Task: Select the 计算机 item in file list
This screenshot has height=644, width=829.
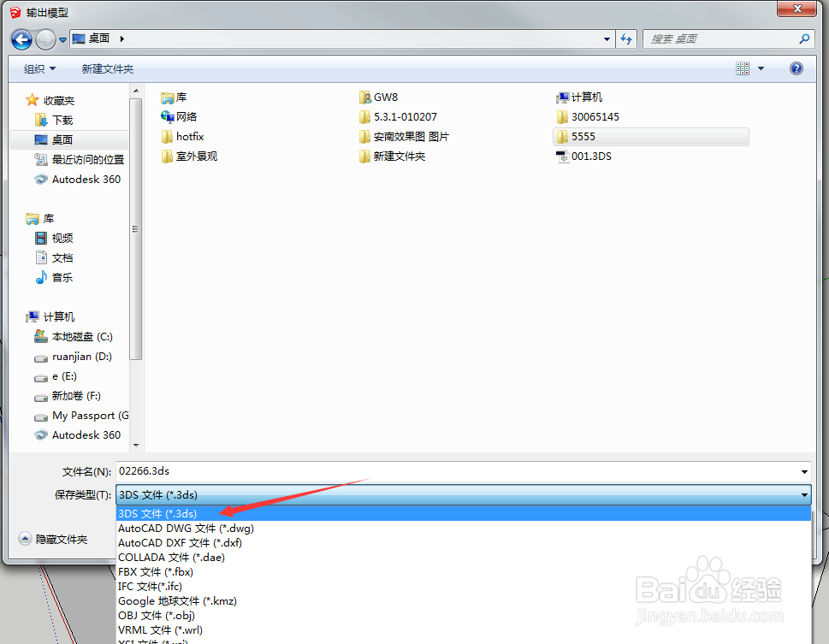Action: point(579,97)
